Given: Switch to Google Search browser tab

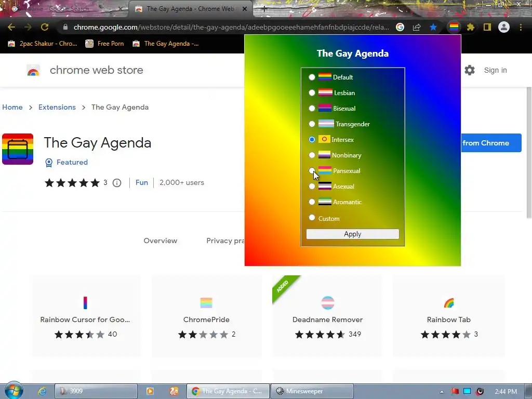Looking at the screenshot, I should (x=69, y=9).
